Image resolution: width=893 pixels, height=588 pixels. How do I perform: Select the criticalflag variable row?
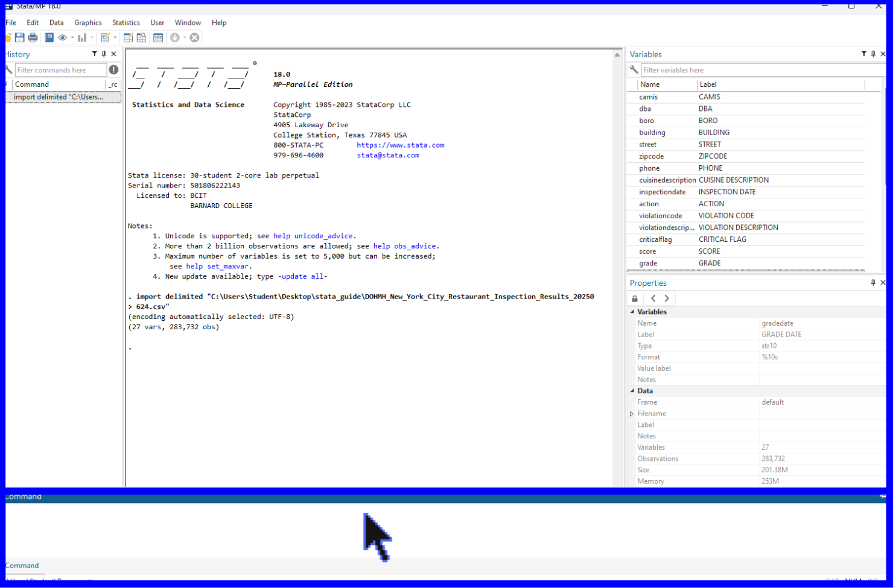pos(746,239)
